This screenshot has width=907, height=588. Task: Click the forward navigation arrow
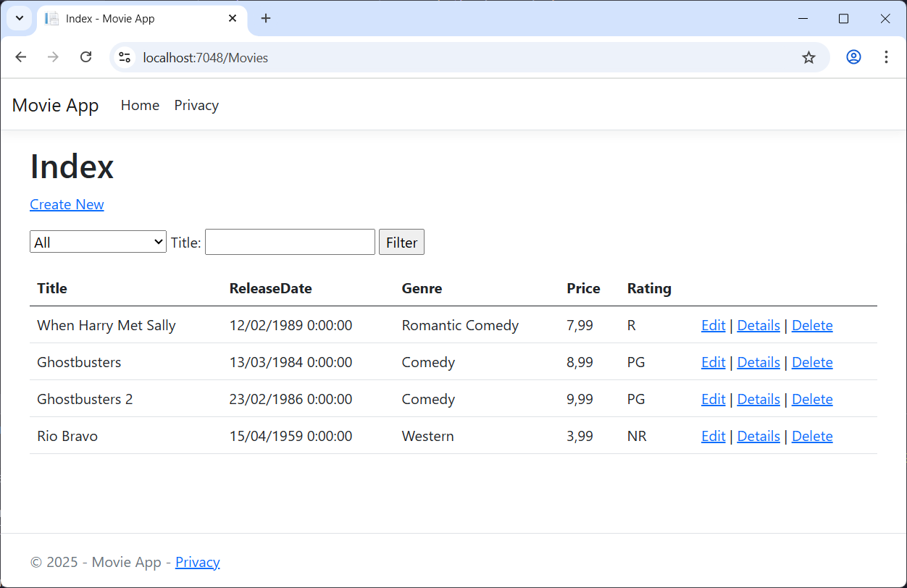(x=53, y=56)
